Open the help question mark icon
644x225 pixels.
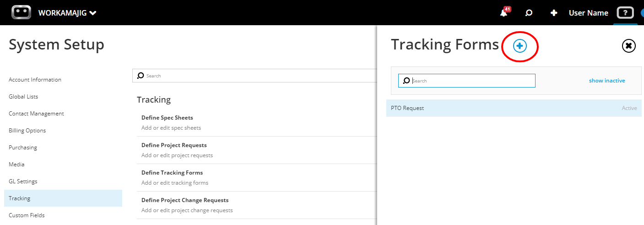[x=625, y=13]
